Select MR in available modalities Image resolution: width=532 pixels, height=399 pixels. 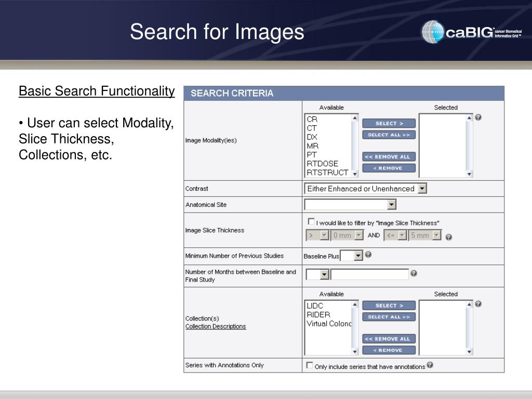click(312, 146)
